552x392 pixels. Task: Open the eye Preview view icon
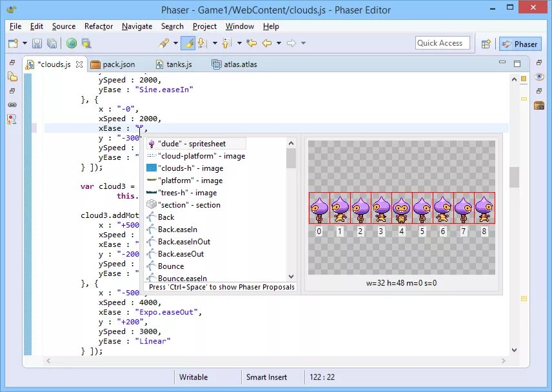[539, 76]
